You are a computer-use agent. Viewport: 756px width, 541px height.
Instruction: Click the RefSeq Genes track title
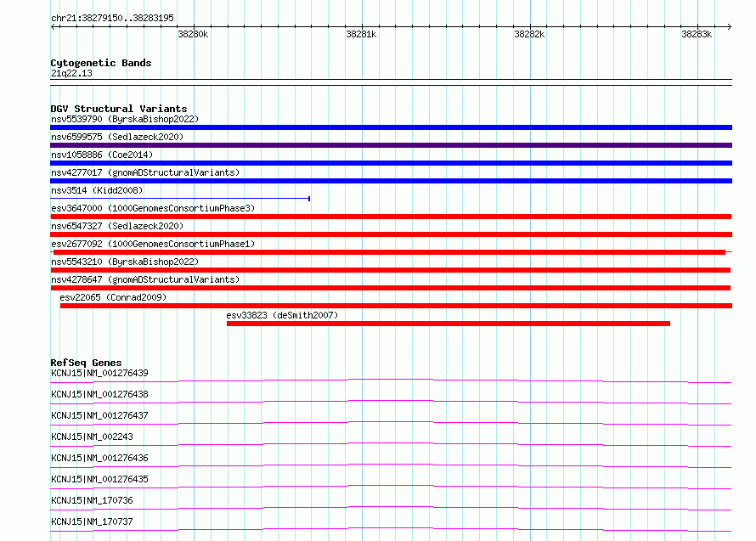click(x=86, y=363)
